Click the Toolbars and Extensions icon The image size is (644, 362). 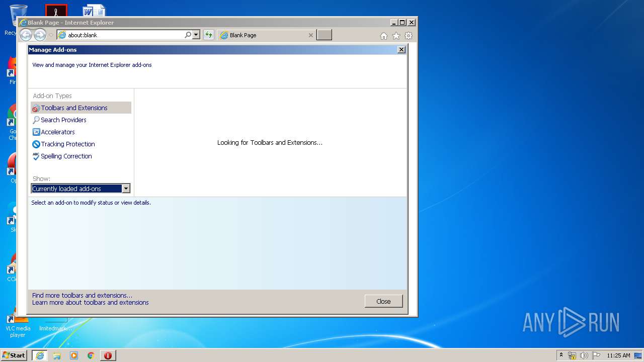point(36,108)
